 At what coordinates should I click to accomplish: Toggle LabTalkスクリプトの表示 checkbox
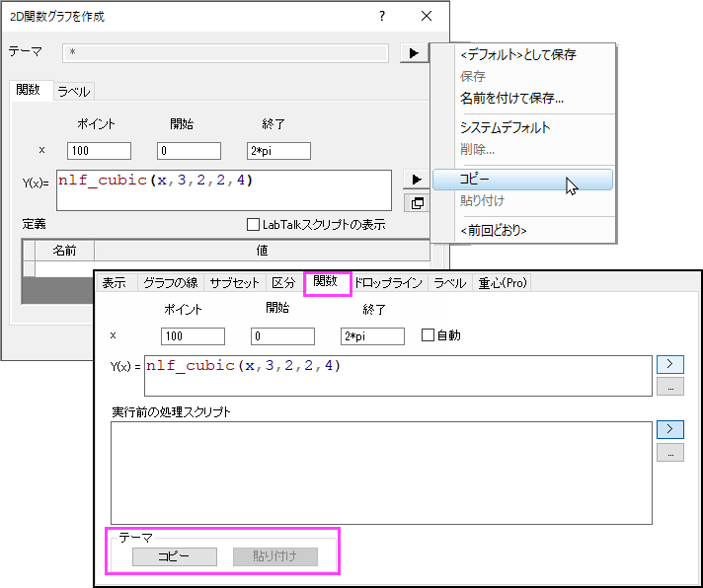(253, 224)
